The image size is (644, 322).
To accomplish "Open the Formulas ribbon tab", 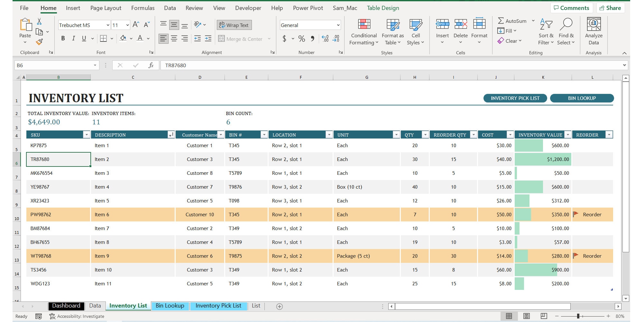I will pyautogui.click(x=143, y=8).
